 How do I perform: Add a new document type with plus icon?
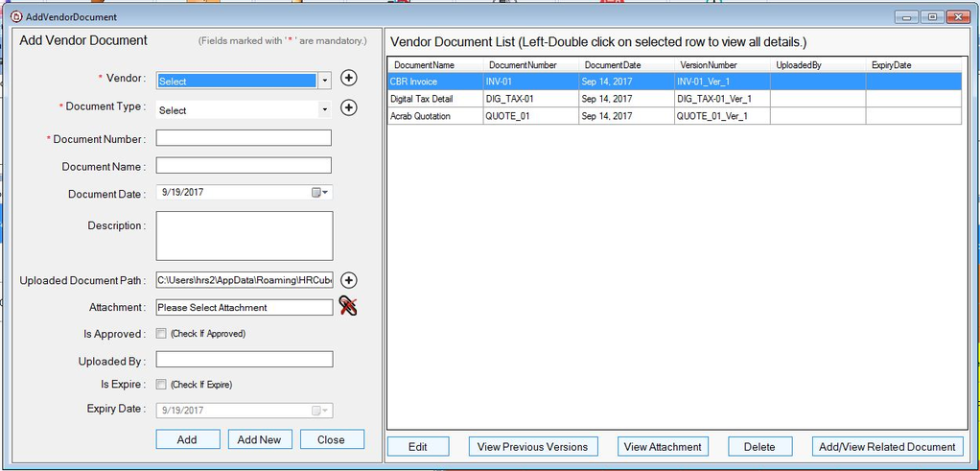point(349,108)
